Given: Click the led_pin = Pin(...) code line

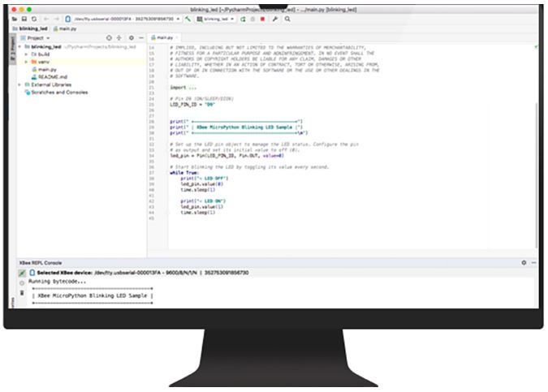Looking at the screenshot, I should click(227, 156).
